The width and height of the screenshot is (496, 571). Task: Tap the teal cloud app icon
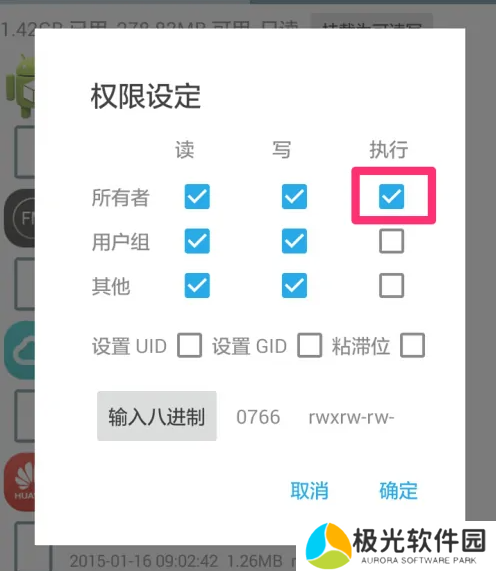pos(20,350)
